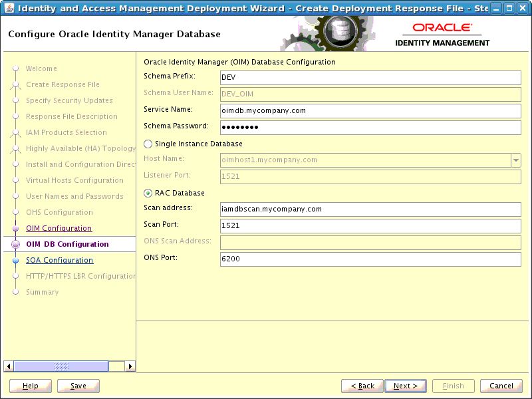Click the sidebar horizontal scrollbar thumb
The height and width of the screenshot is (399, 532).
click(x=61, y=366)
